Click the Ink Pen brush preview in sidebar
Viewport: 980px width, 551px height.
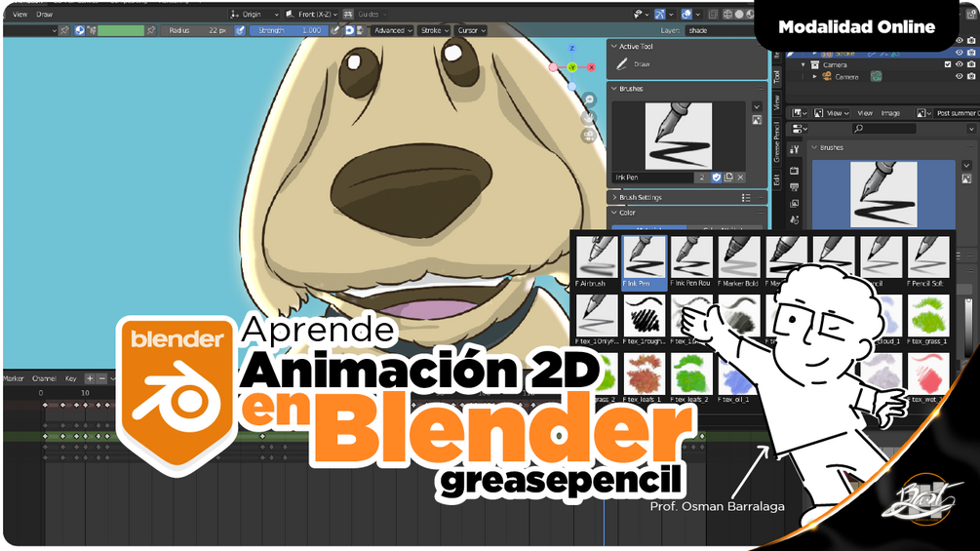point(678,136)
